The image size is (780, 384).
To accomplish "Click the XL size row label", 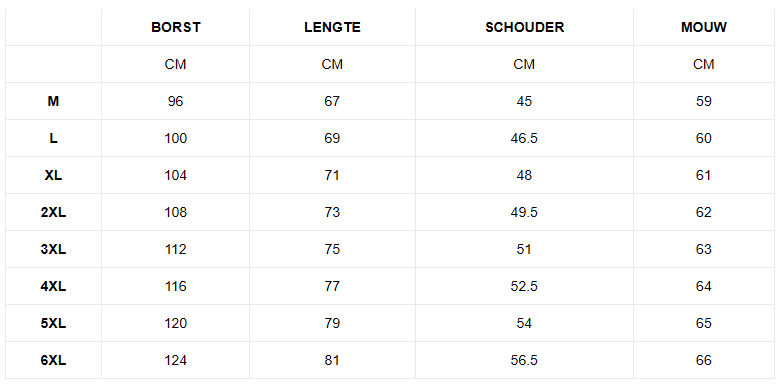I will (x=53, y=175).
